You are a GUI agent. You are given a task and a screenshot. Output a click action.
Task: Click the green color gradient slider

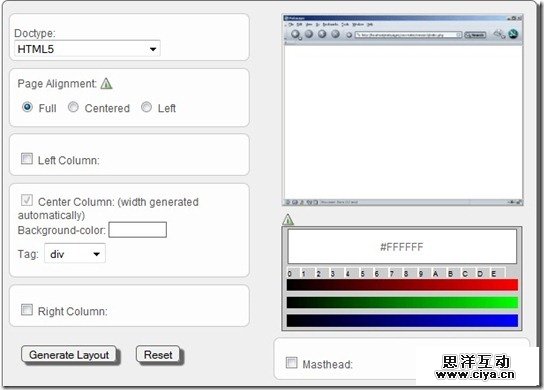[402, 302]
